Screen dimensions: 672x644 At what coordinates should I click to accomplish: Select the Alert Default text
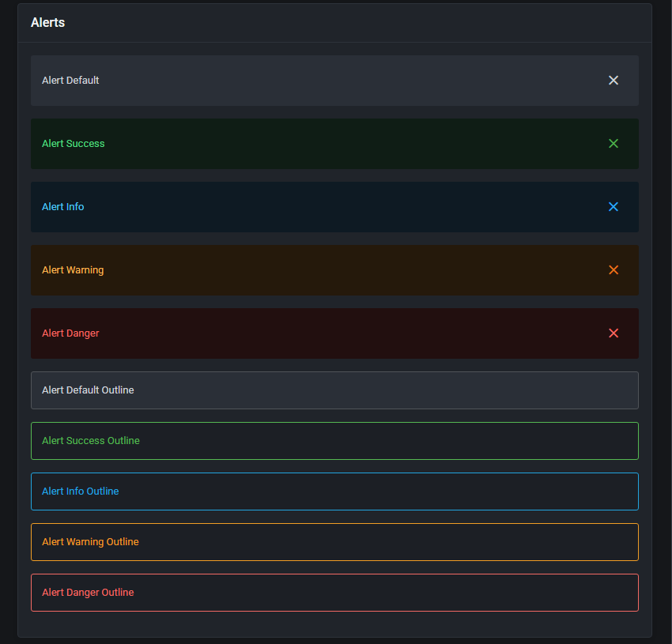pyautogui.click(x=70, y=80)
